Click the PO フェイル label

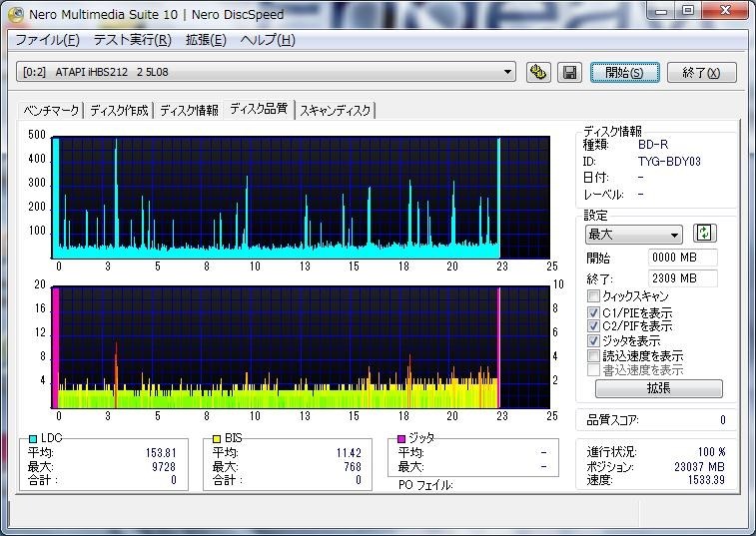(x=425, y=485)
